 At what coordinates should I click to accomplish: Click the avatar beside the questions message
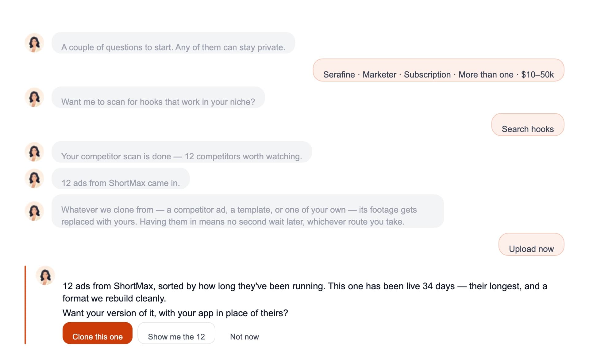pyautogui.click(x=34, y=43)
